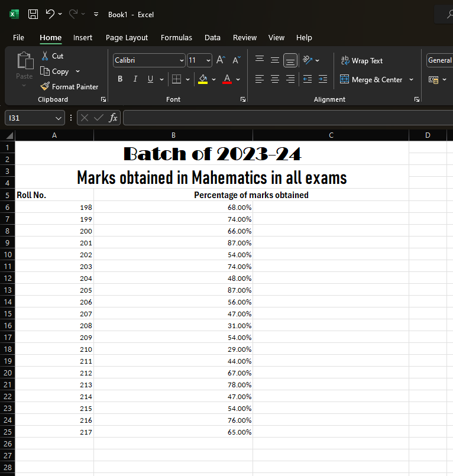Click inside the Name Box showing I31
The width and height of the screenshot is (453, 476).
click(x=30, y=118)
